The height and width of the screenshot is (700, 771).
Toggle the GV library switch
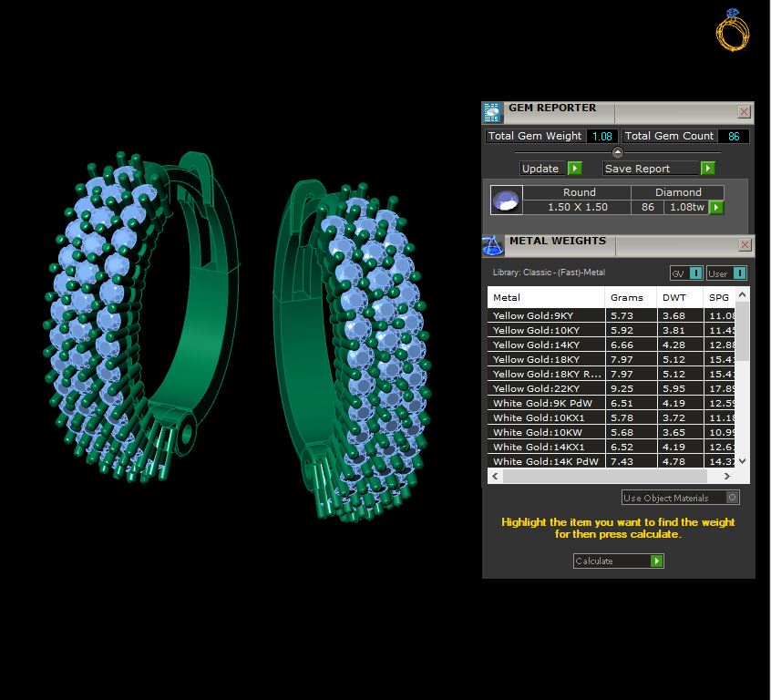coord(686,273)
